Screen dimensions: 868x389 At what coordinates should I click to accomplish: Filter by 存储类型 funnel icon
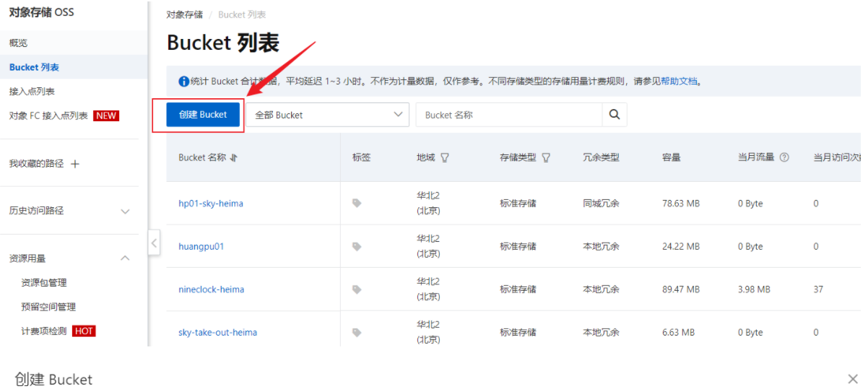[546, 157]
